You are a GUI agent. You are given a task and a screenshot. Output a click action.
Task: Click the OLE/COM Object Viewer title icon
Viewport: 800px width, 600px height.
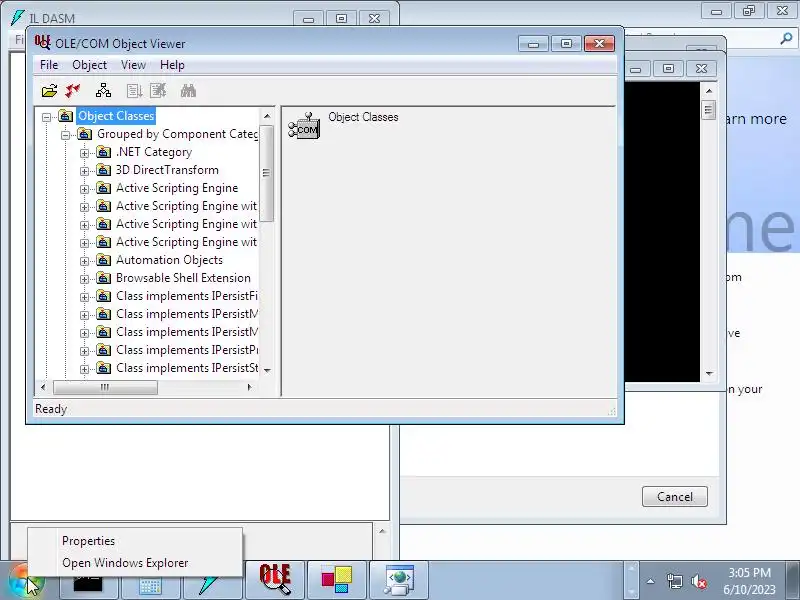[x=42, y=43]
